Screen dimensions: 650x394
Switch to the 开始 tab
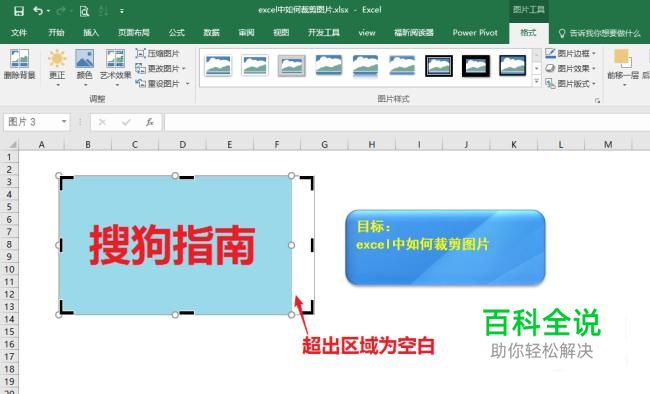click(x=56, y=32)
